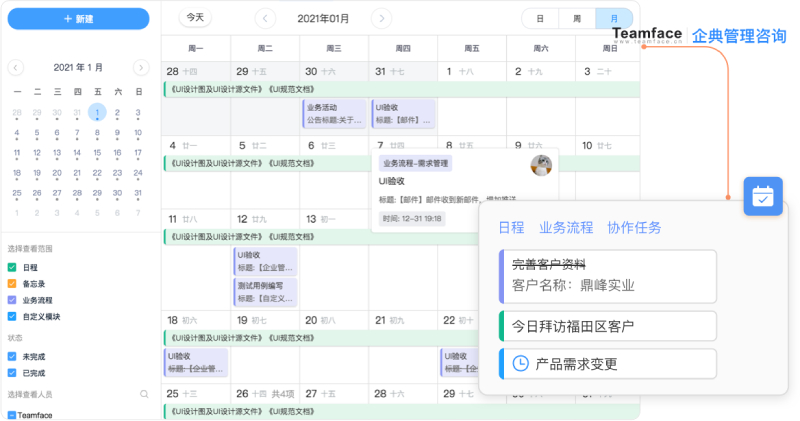The height and width of the screenshot is (421, 800).
Task: Click 共4项 on January 26
Action: 282,394
